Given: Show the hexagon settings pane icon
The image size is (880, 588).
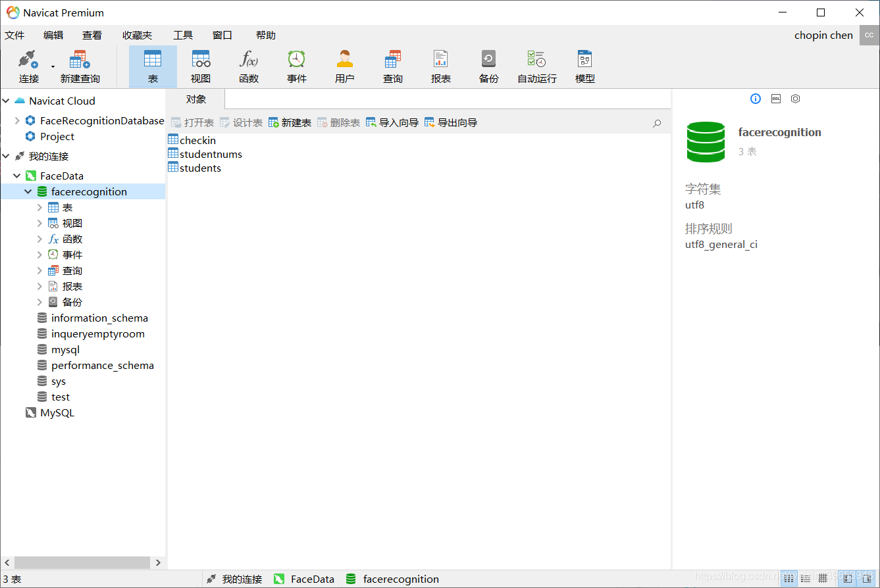Looking at the screenshot, I should (x=795, y=99).
